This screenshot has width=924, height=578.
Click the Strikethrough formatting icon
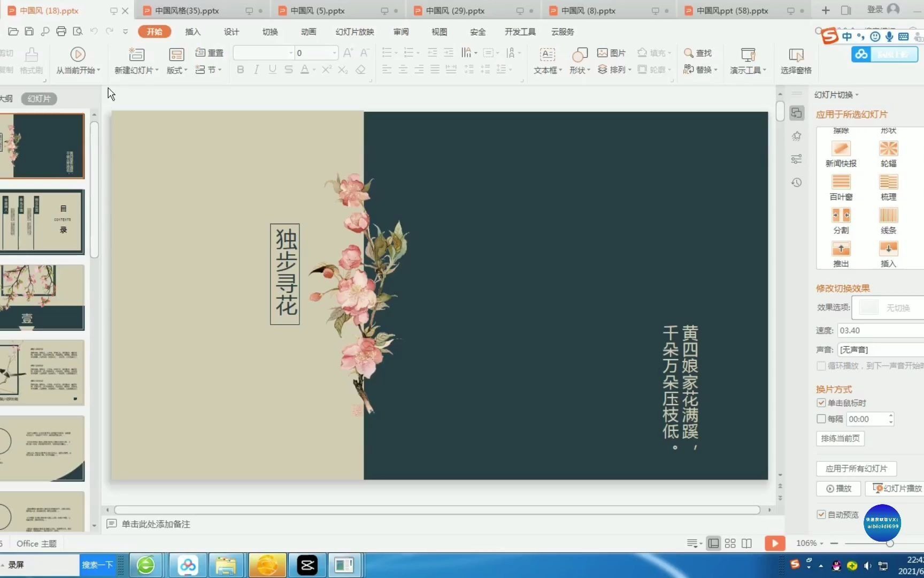tap(289, 70)
